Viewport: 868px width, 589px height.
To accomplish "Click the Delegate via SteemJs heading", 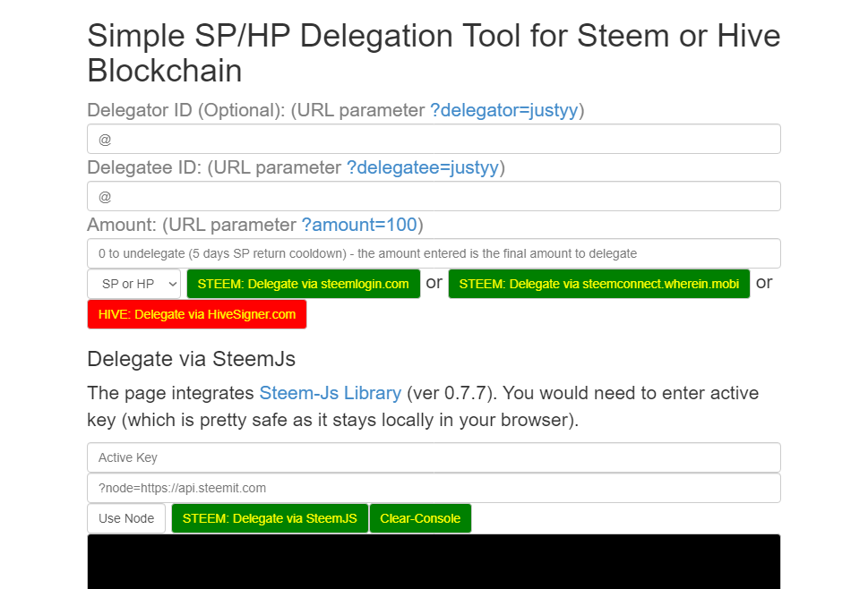I will 192,359.
